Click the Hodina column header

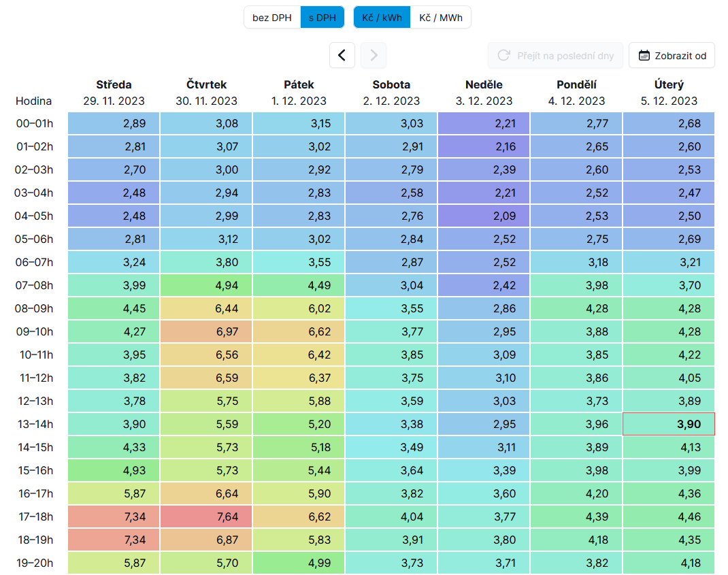(33, 101)
